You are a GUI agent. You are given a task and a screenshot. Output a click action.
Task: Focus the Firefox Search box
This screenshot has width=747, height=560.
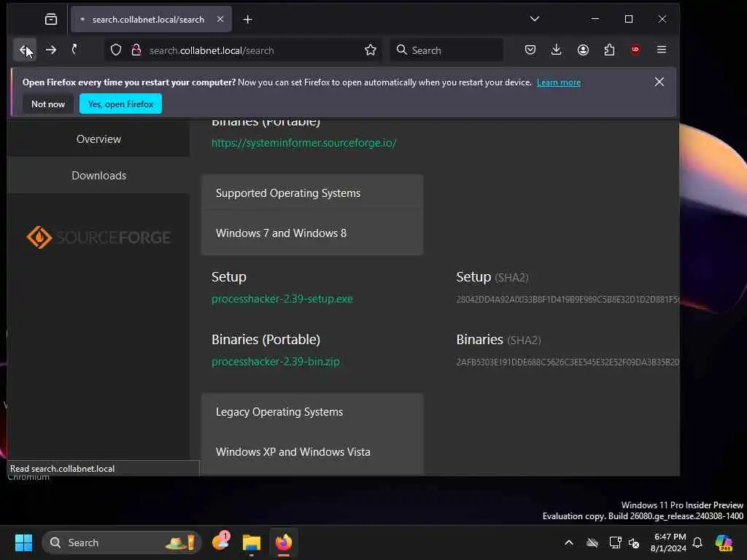447,50
